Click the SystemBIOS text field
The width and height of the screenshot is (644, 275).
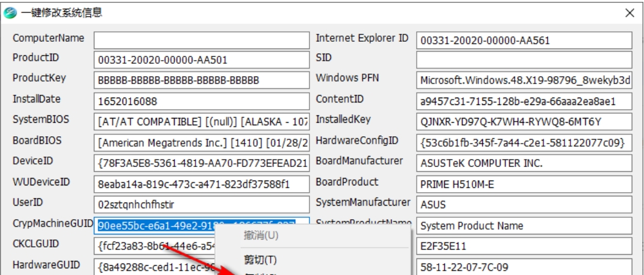pos(202,122)
